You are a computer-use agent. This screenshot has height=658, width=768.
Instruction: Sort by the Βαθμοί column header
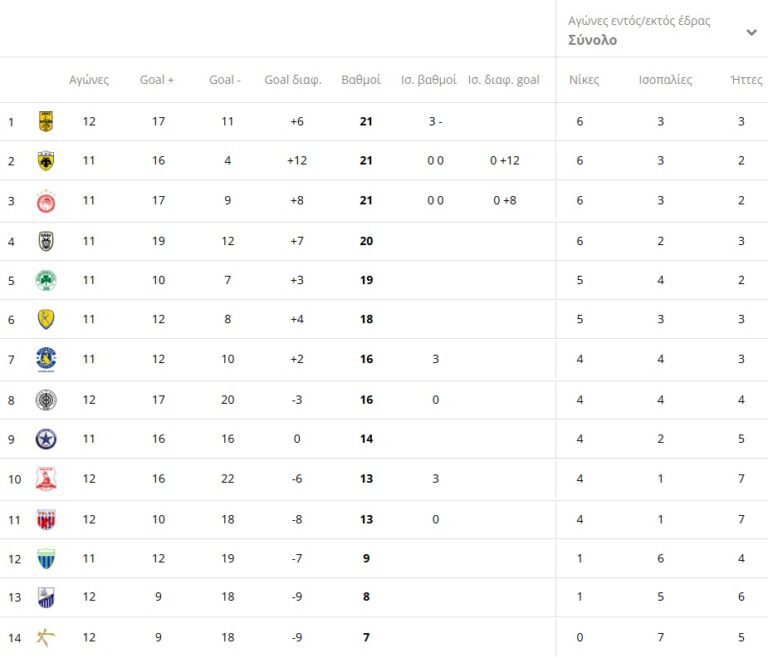coord(361,80)
